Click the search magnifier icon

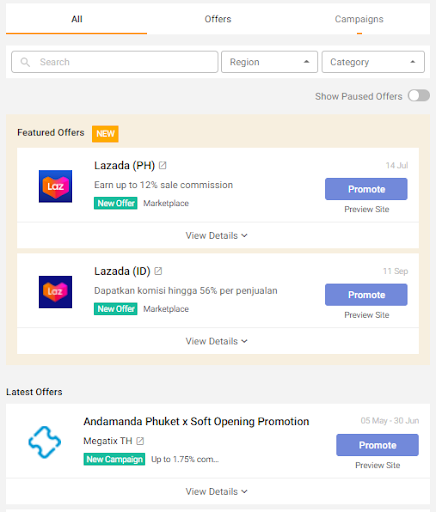click(x=25, y=62)
